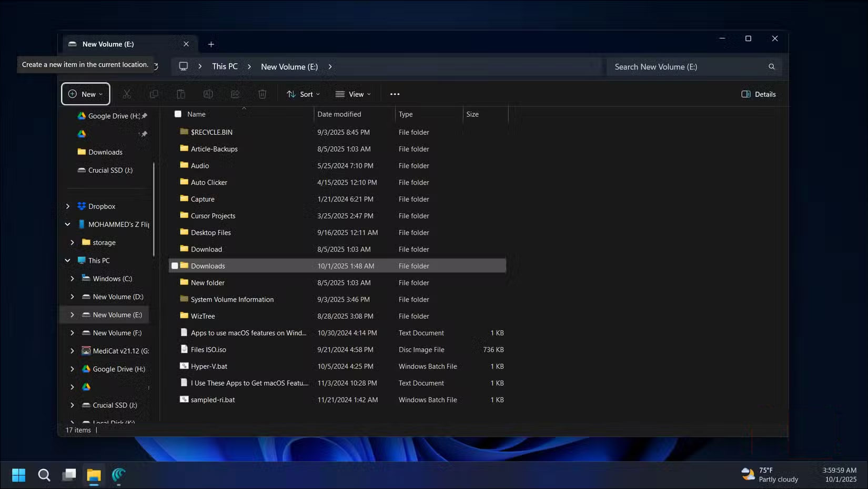The width and height of the screenshot is (868, 489).
Task: Click the search magnifier icon in search box
Action: pyautogui.click(x=771, y=67)
